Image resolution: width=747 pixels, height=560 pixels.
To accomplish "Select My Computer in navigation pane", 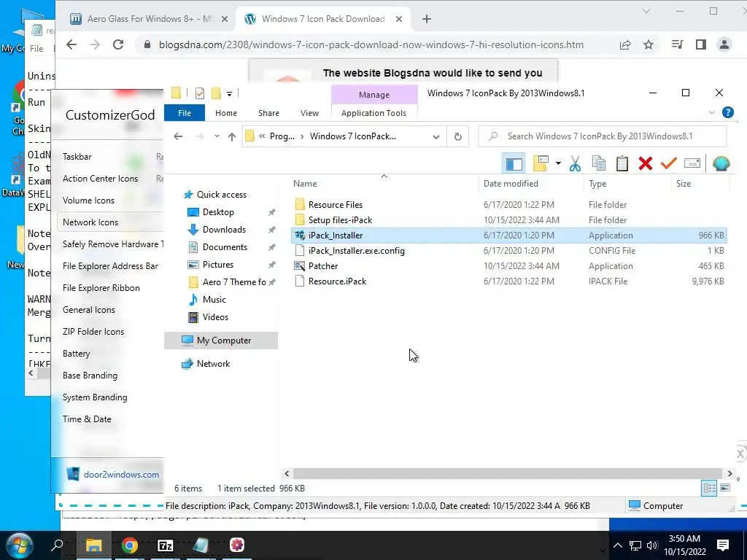I will (221, 341).
